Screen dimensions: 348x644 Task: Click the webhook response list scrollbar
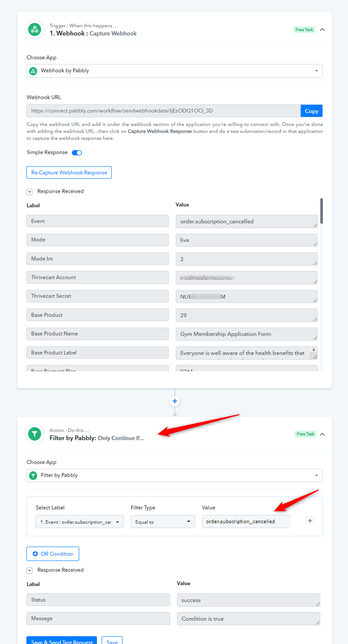pos(322,211)
